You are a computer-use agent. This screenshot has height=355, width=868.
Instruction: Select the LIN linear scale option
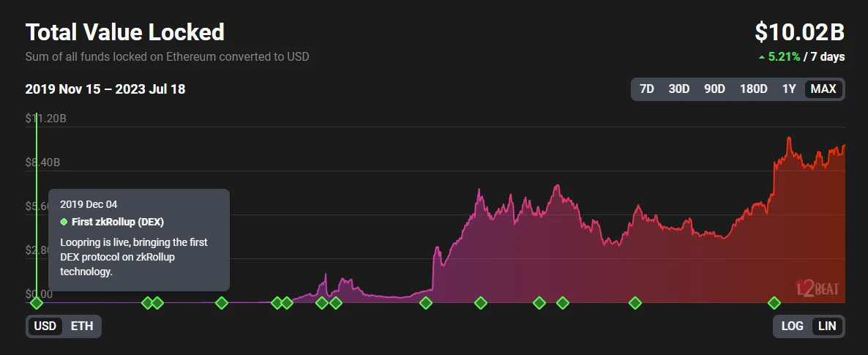pyautogui.click(x=827, y=326)
